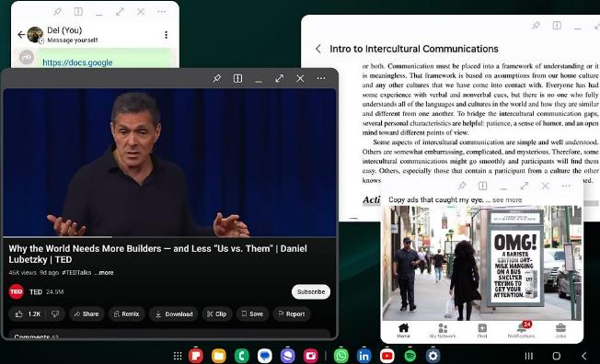Open the pink Camera app

311,356
